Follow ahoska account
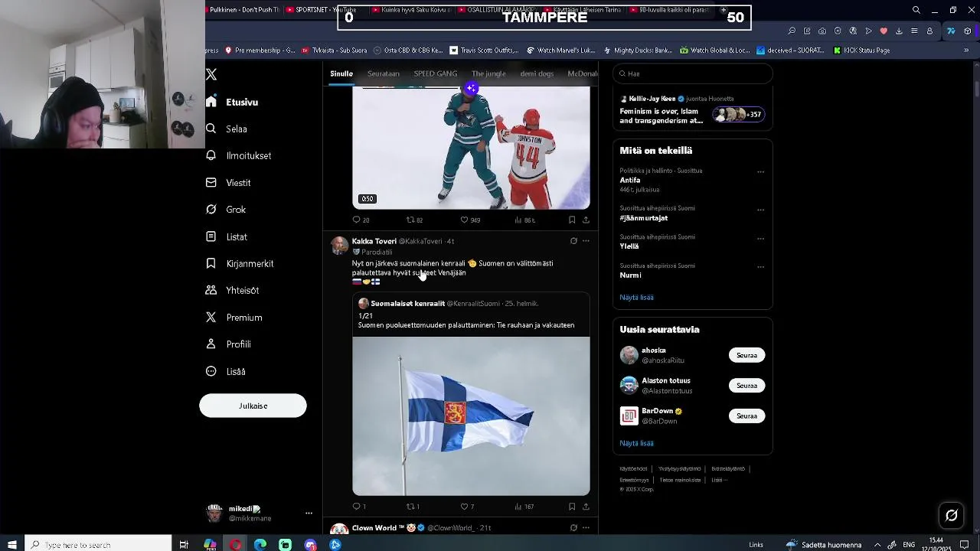The image size is (980, 551). pyautogui.click(x=746, y=355)
